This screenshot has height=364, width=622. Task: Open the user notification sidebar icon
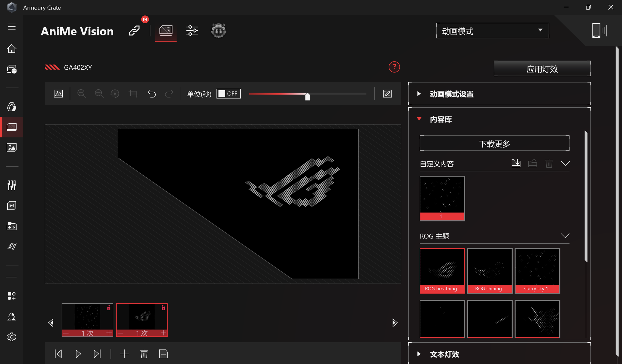tap(12, 317)
